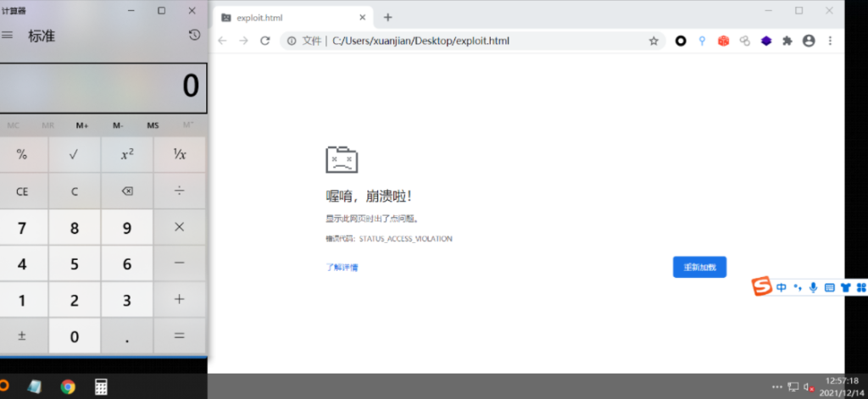Click the equals key

point(180,335)
